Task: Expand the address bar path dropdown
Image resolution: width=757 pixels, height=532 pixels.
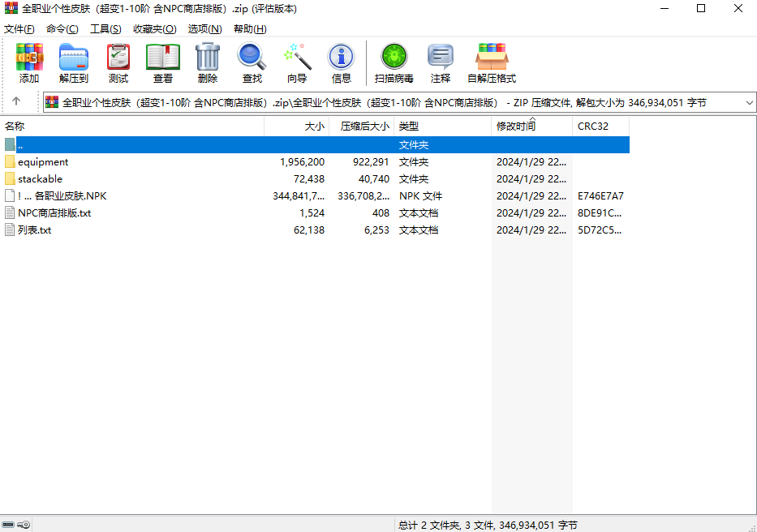Action: pyautogui.click(x=749, y=103)
